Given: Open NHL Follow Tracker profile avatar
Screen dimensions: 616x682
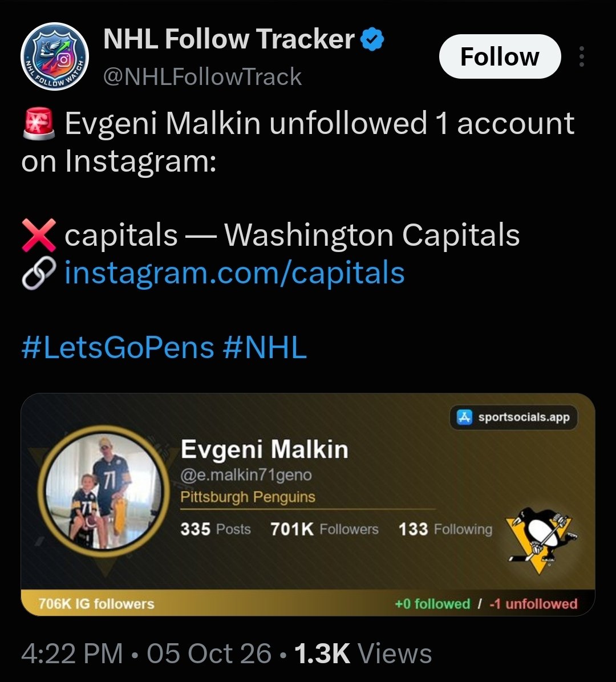Looking at the screenshot, I should point(55,56).
